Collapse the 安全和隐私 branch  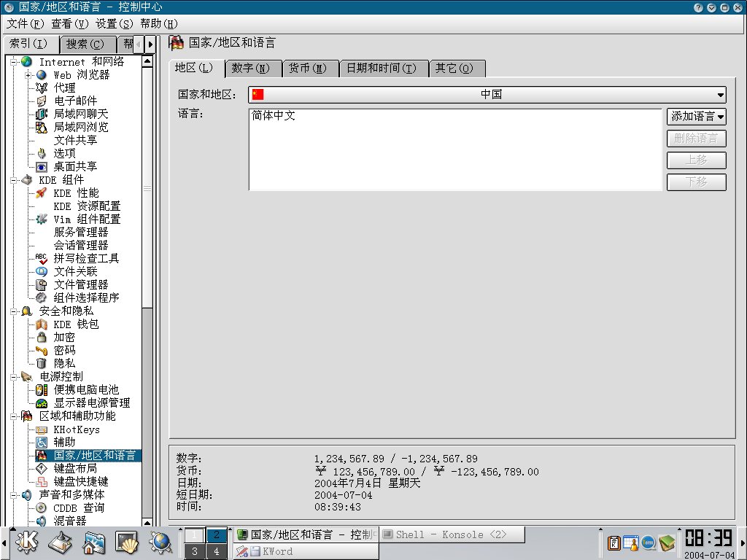pyautogui.click(x=14, y=311)
